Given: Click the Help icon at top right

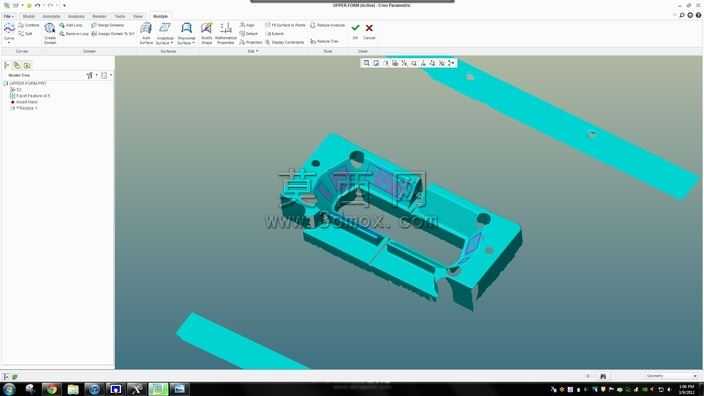Looking at the screenshot, I should pos(699,15).
